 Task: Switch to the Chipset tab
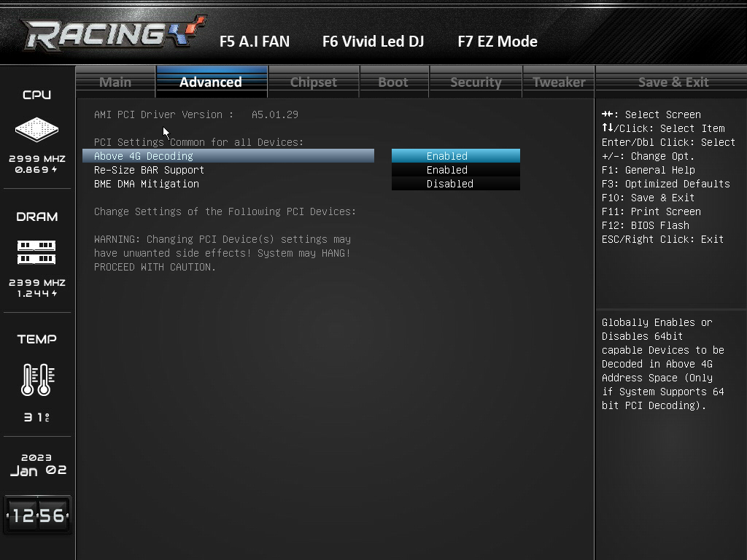pyautogui.click(x=314, y=82)
